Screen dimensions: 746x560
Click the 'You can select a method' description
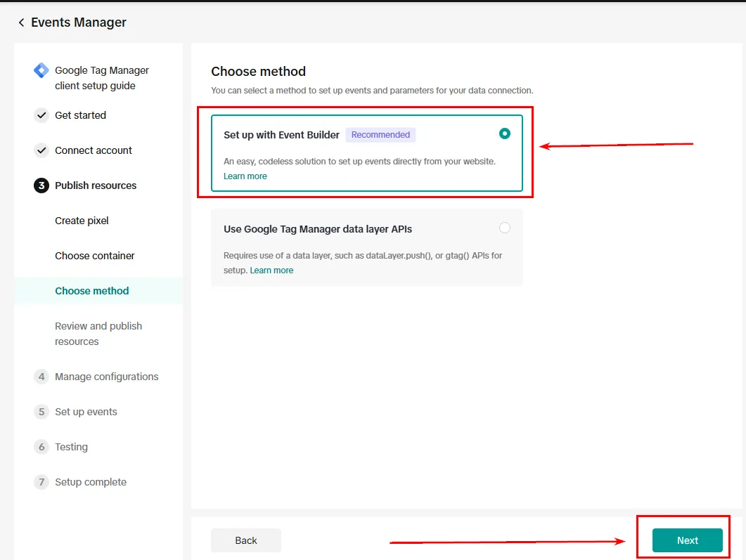click(x=372, y=91)
